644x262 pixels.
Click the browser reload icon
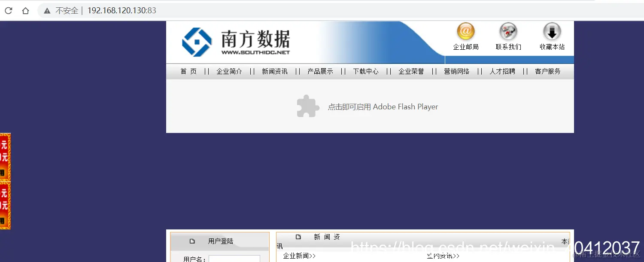point(8,10)
